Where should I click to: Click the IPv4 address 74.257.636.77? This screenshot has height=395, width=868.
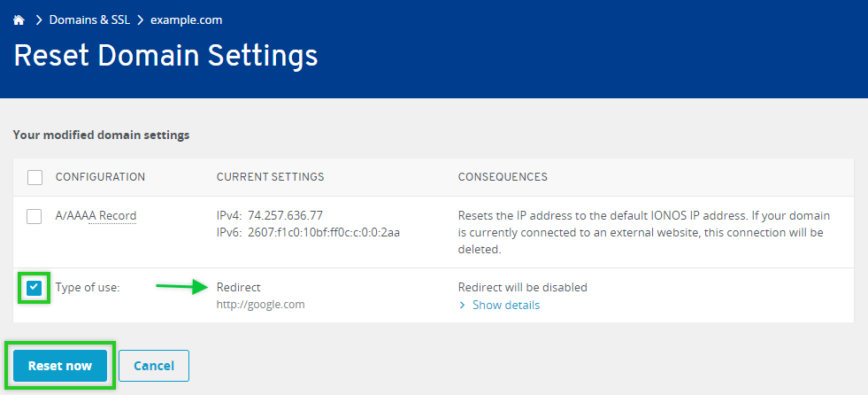pyautogui.click(x=285, y=215)
